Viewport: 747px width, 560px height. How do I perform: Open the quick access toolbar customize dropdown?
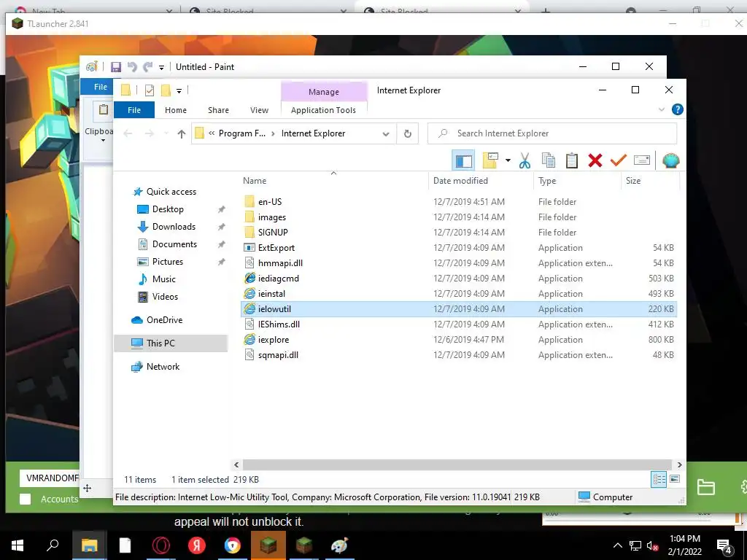coord(179,90)
